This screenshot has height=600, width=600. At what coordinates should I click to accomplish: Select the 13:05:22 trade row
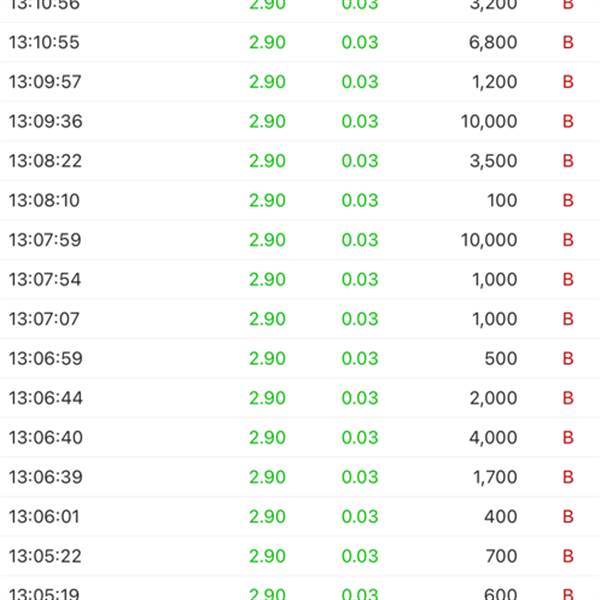click(x=300, y=556)
